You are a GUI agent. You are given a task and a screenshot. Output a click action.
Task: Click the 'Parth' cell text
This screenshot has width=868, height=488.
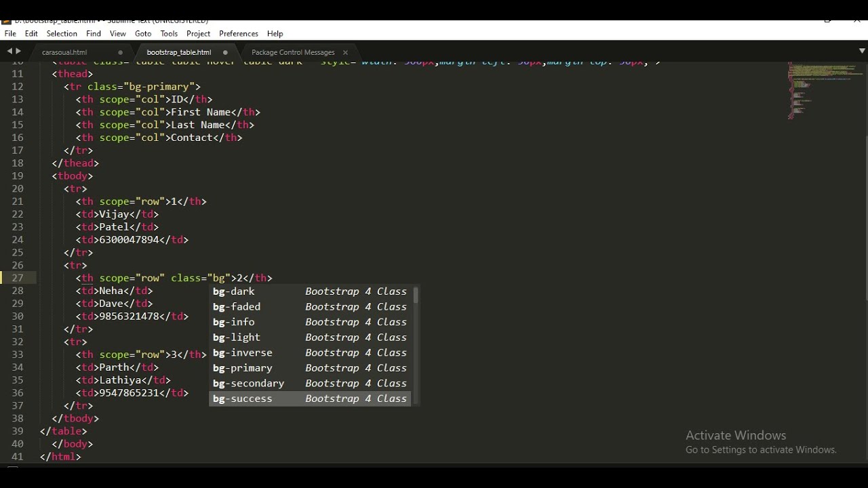pyautogui.click(x=114, y=367)
